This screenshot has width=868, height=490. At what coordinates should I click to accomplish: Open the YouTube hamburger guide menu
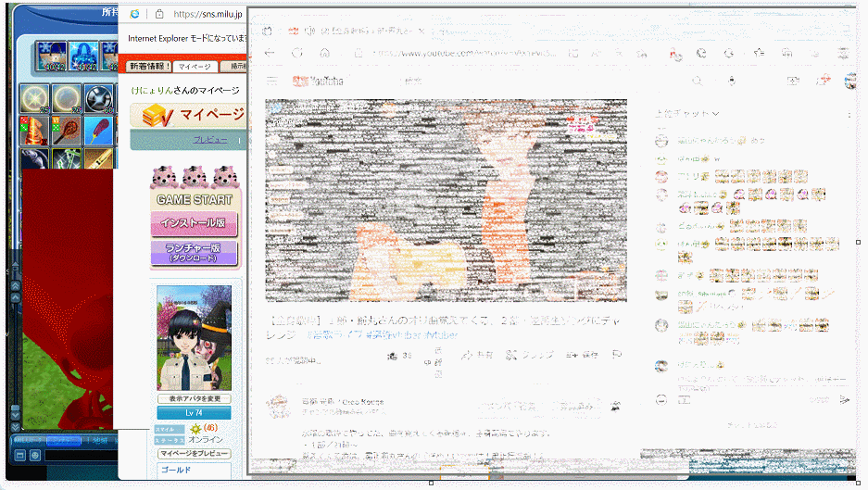click(271, 81)
